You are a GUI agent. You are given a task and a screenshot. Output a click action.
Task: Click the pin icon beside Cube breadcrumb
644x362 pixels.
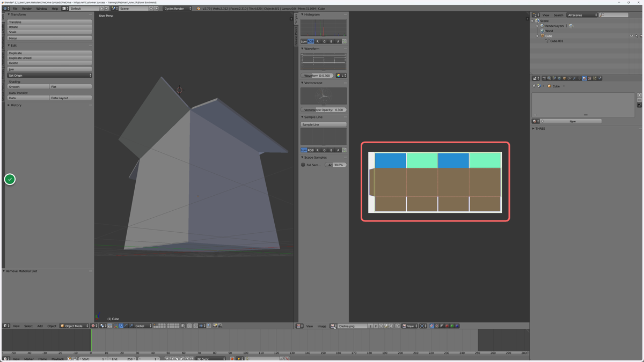534,86
